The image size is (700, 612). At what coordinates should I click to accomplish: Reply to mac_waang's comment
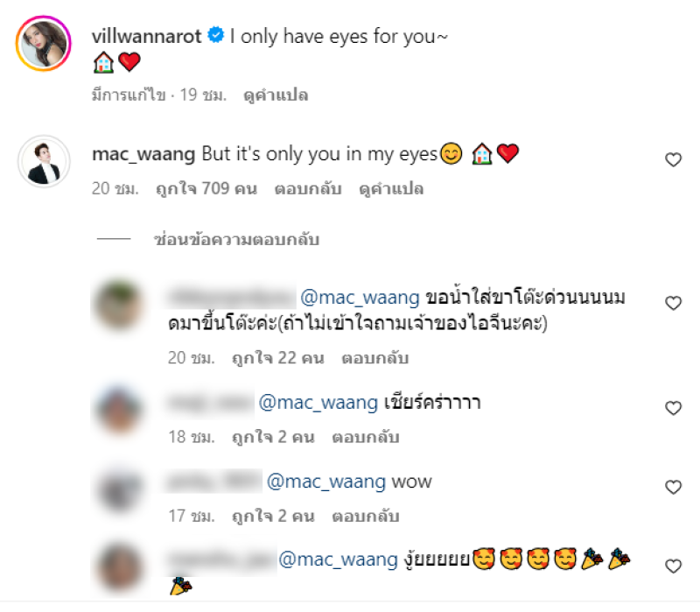[308, 189]
